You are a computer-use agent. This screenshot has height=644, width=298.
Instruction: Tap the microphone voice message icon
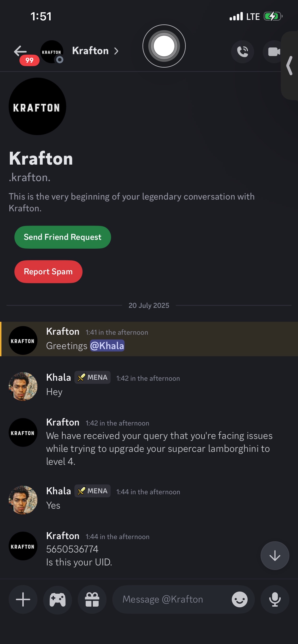point(275,599)
